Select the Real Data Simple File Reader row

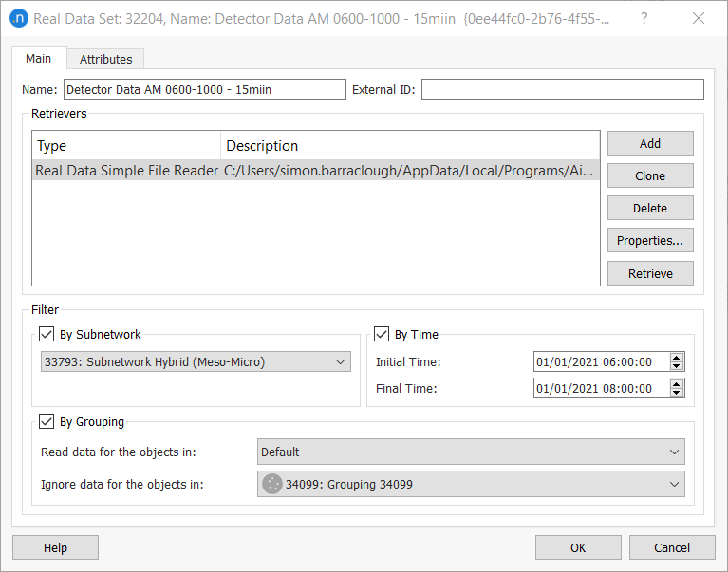(x=316, y=171)
